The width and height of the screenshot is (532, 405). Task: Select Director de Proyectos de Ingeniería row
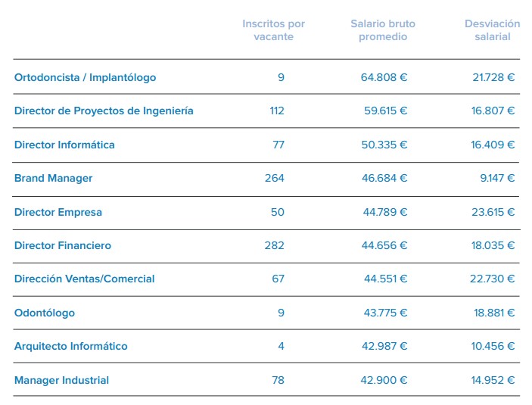(104, 111)
